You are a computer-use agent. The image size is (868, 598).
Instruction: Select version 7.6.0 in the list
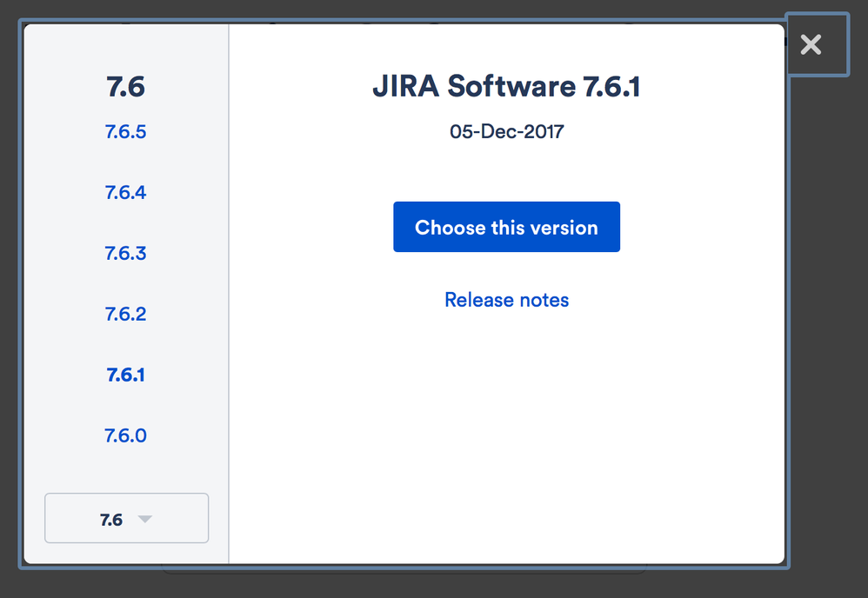(x=125, y=436)
